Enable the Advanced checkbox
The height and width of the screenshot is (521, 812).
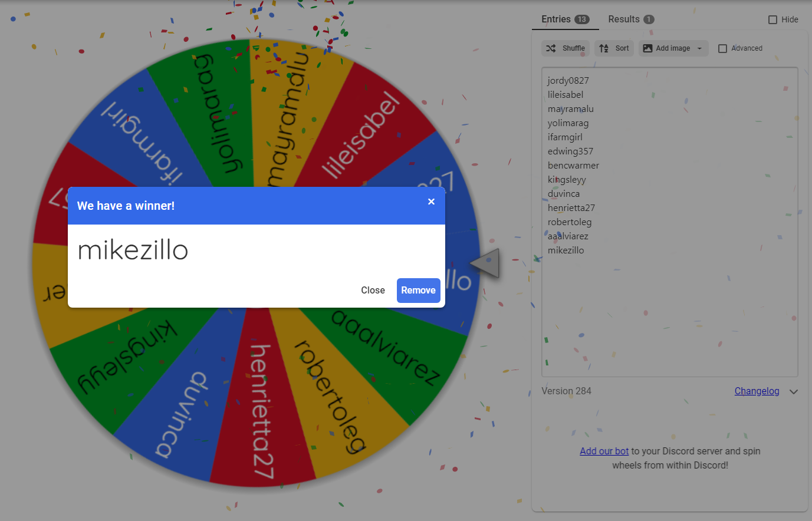click(x=722, y=48)
